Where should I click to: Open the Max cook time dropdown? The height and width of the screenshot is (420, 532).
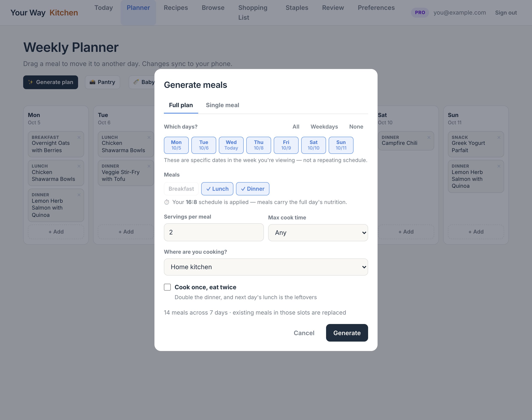[x=318, y=233]
